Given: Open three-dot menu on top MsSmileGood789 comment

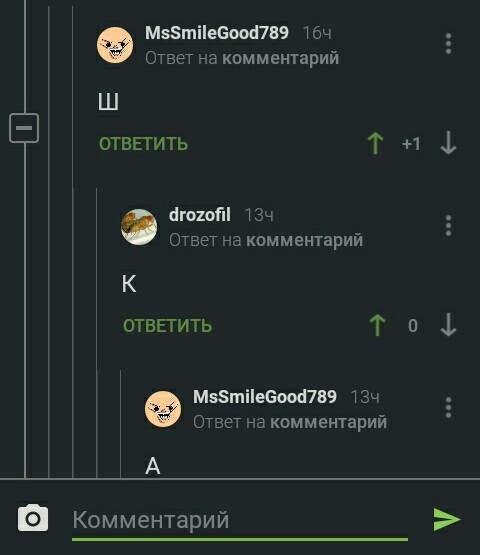Looking at the screenshot, I should point(448,44).
